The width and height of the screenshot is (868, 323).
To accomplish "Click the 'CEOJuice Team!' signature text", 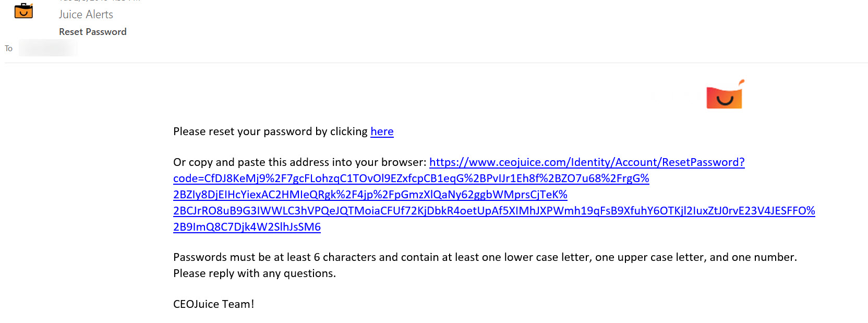I will 213,304.
